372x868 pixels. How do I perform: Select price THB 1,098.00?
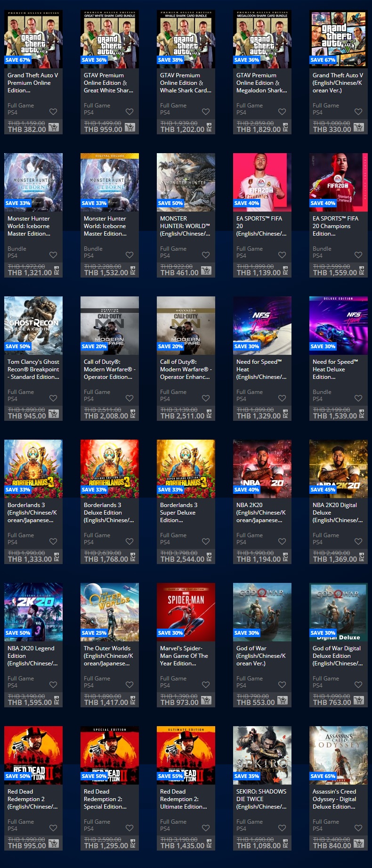point(259,845)
